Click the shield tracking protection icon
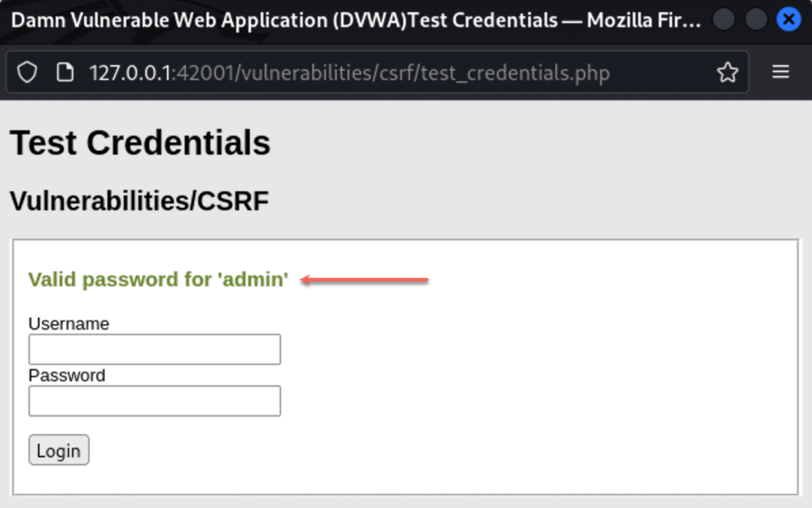This screenshot has width=812, height=508. point(27,72)
